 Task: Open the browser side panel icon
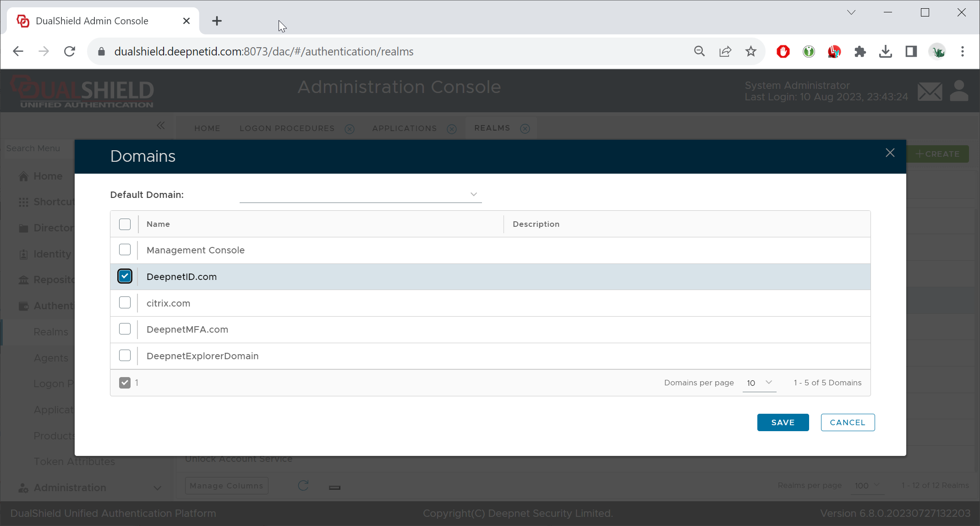coord(911,51)
